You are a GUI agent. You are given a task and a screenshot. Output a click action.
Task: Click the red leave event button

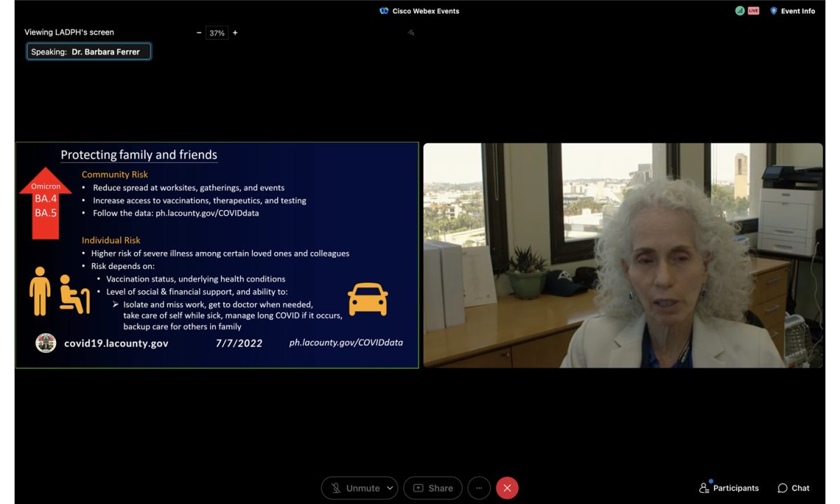tap(507, 488)
